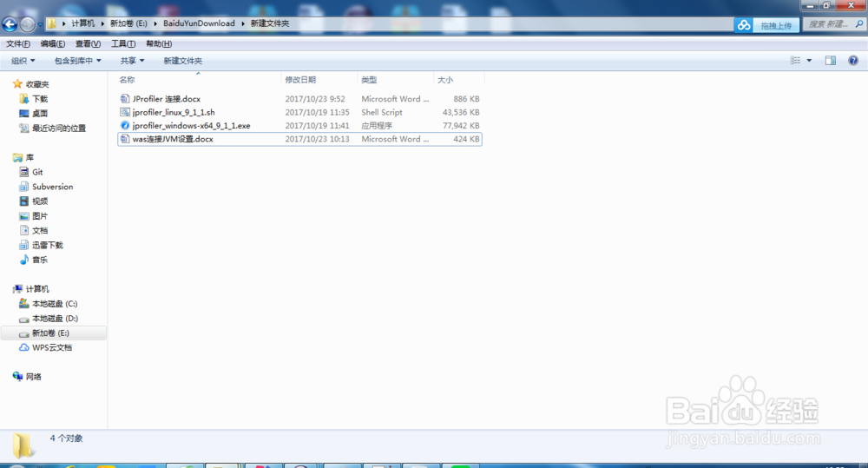Select the JProfiler 连接.docx file icon

(125, 99)
